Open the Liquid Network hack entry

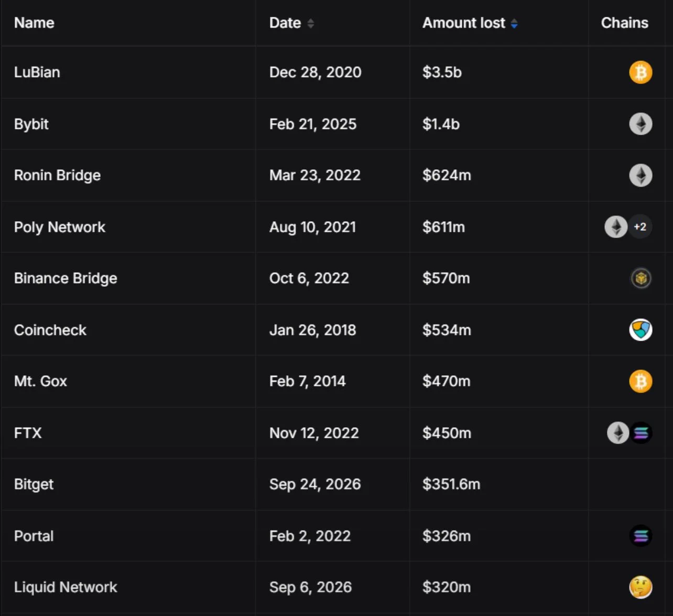click(66, 587)
